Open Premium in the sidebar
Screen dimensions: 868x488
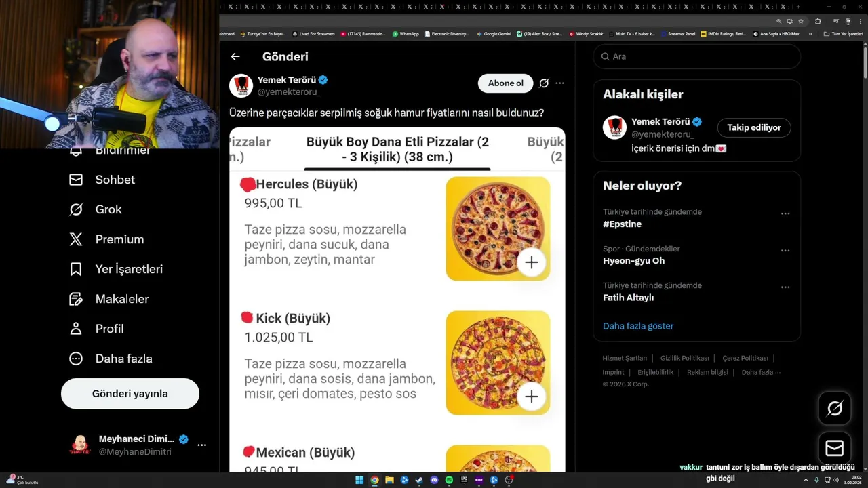(x=106, y=239)
